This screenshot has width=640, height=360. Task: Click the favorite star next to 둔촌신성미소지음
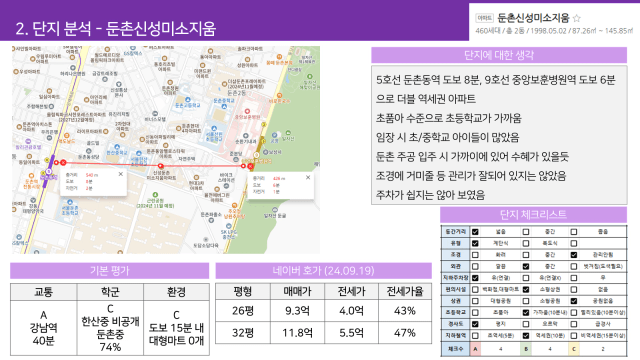(x=576, y=18)
